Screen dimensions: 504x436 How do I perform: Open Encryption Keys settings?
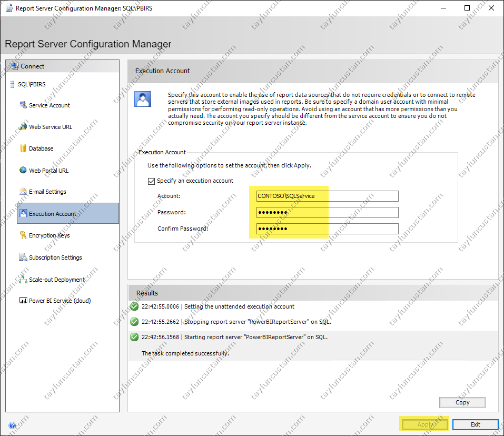tap(49, 235)
